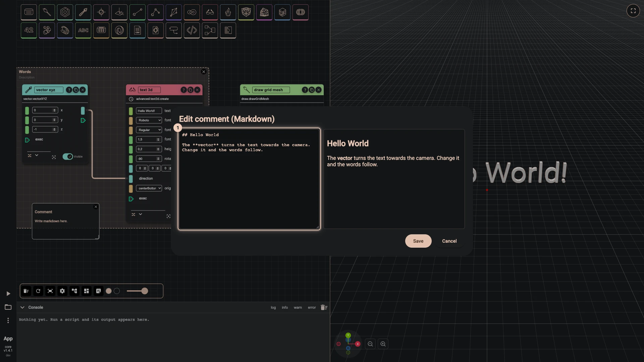Screen dimensions: 644x362
Task: Select the filled tan circle option in toolbar
Action: pyautogui.click(x=109, y=291)
